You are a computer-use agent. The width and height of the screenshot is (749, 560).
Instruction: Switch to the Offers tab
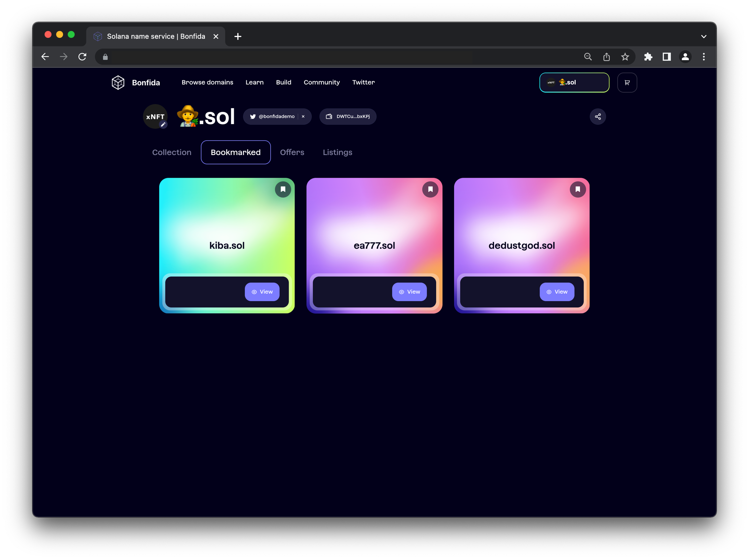[x=292, y=152]
